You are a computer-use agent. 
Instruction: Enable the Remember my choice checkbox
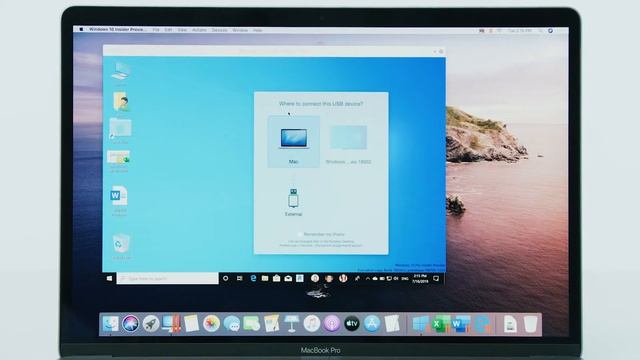[x=300, y=234]
